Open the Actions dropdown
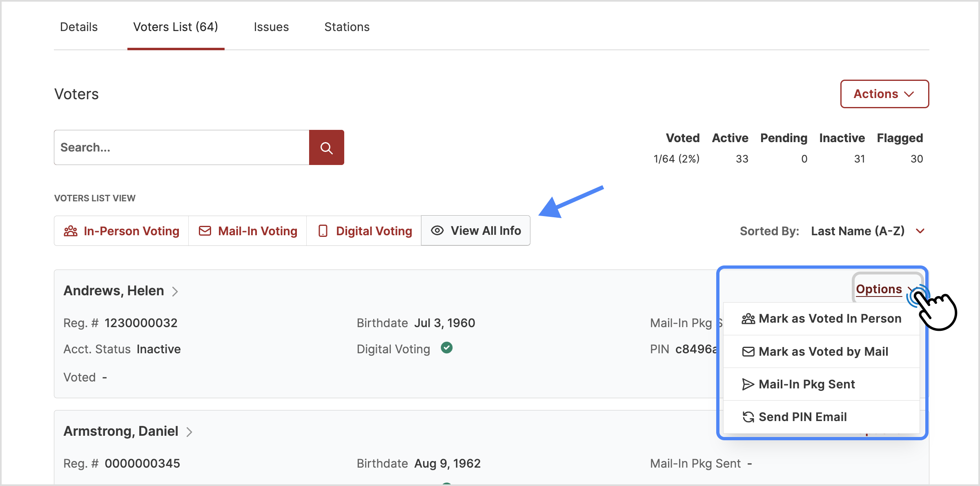This screenshot has height=486, width=980. (884, 94)
